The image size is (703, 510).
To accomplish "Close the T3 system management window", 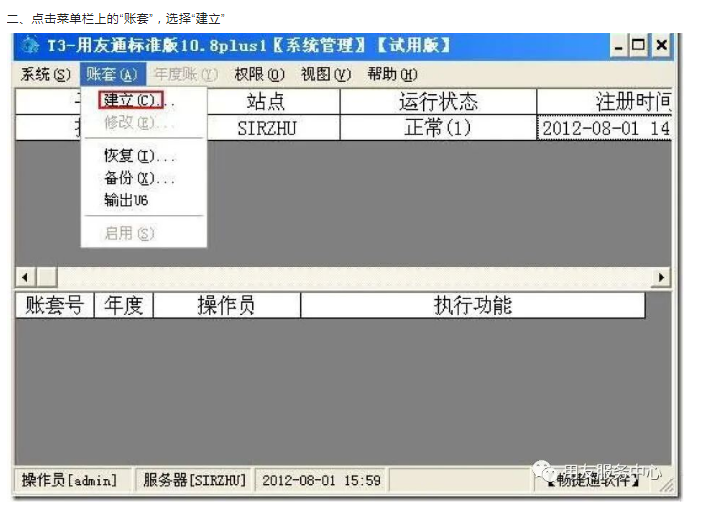I will (661, 45).
